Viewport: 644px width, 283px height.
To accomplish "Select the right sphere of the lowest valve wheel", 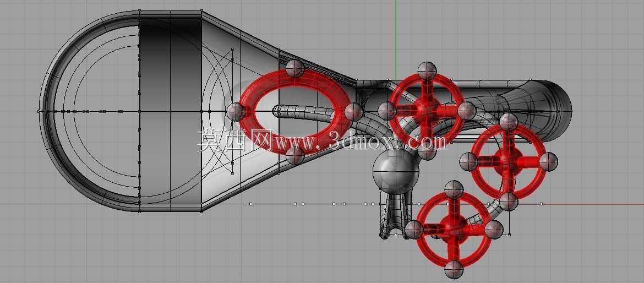I will 494,230.
